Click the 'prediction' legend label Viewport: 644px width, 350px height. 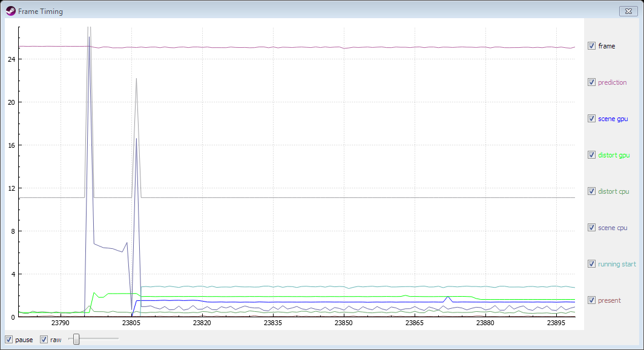(613, 82)
